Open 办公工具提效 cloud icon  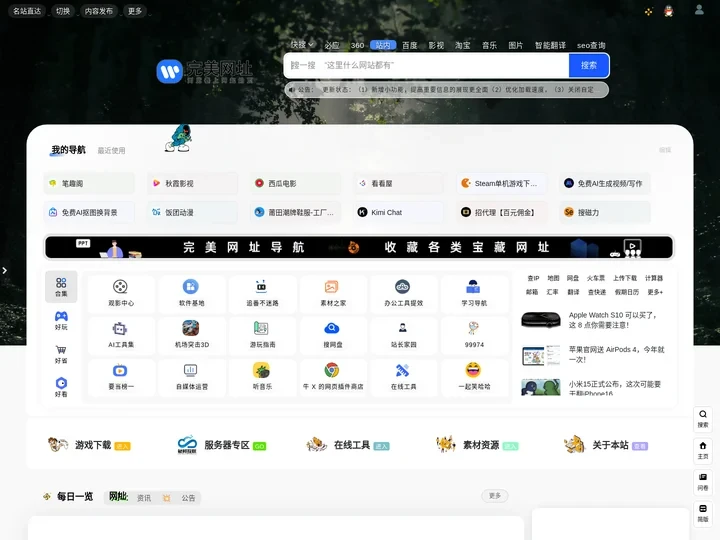pyautogui.click(x=402, y=287)
